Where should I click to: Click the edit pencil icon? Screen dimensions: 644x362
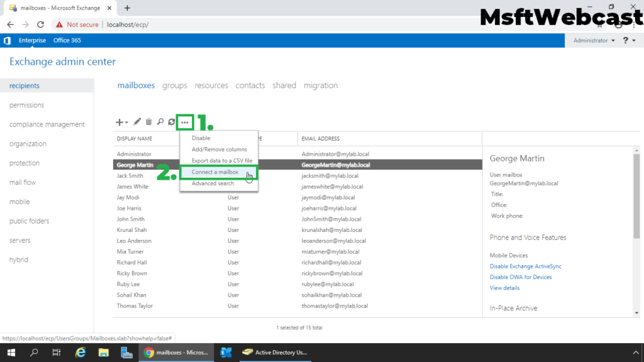(x=136, y=122)
